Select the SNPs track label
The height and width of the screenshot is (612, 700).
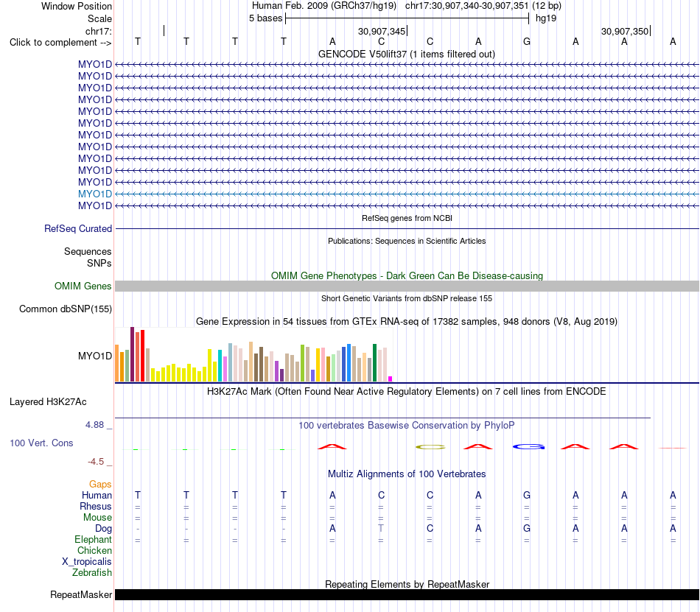coord(99,263)
